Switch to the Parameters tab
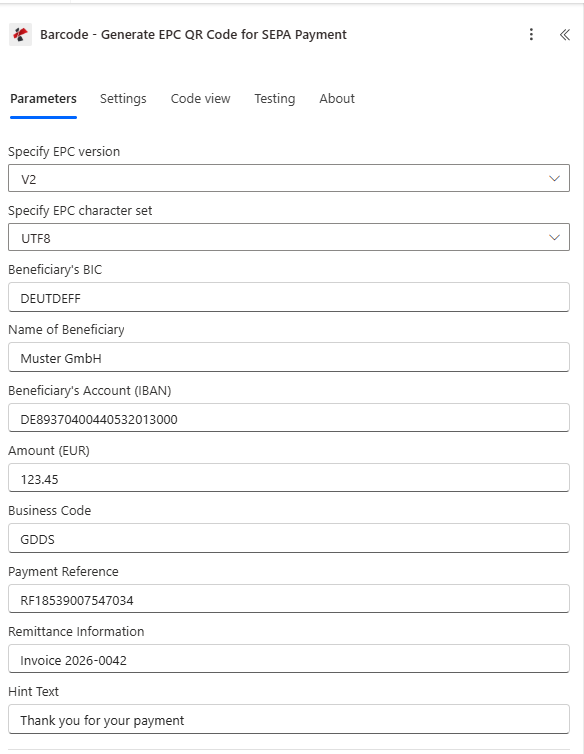 (43, 99)
